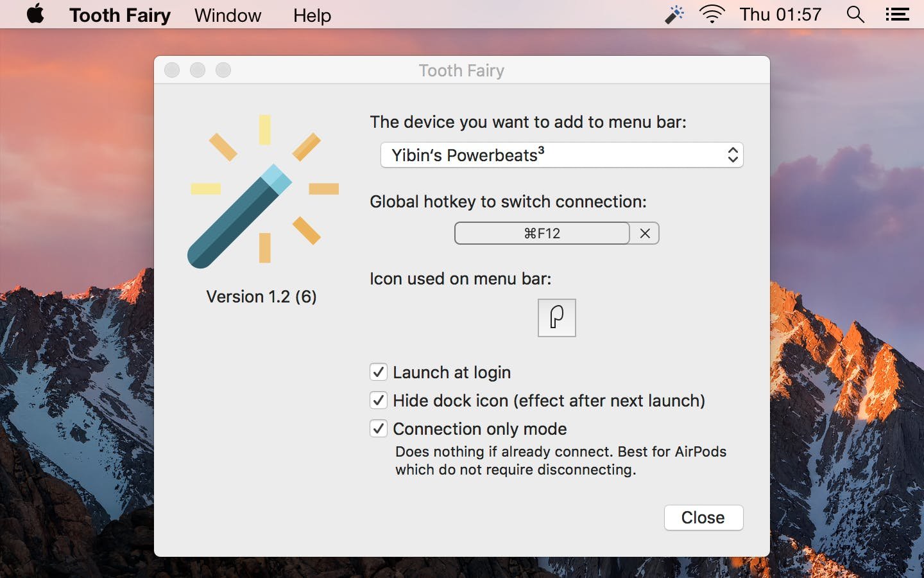
Task: Click the Close button
Action: [704, 518]
